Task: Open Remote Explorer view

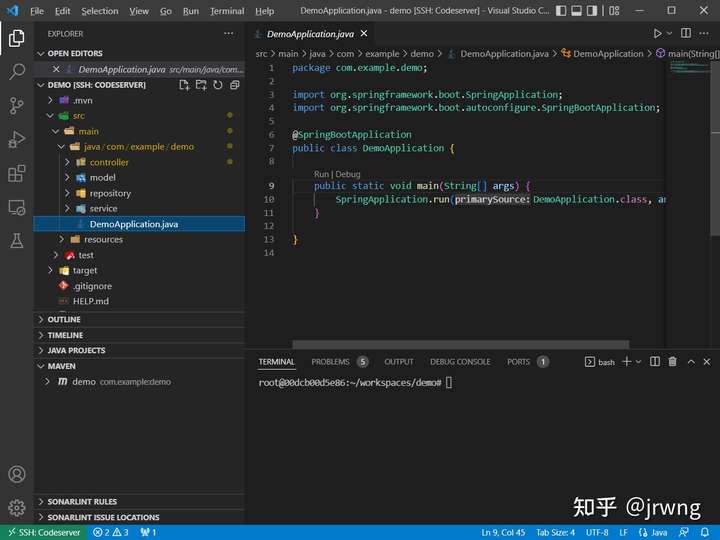Action: 17,208
